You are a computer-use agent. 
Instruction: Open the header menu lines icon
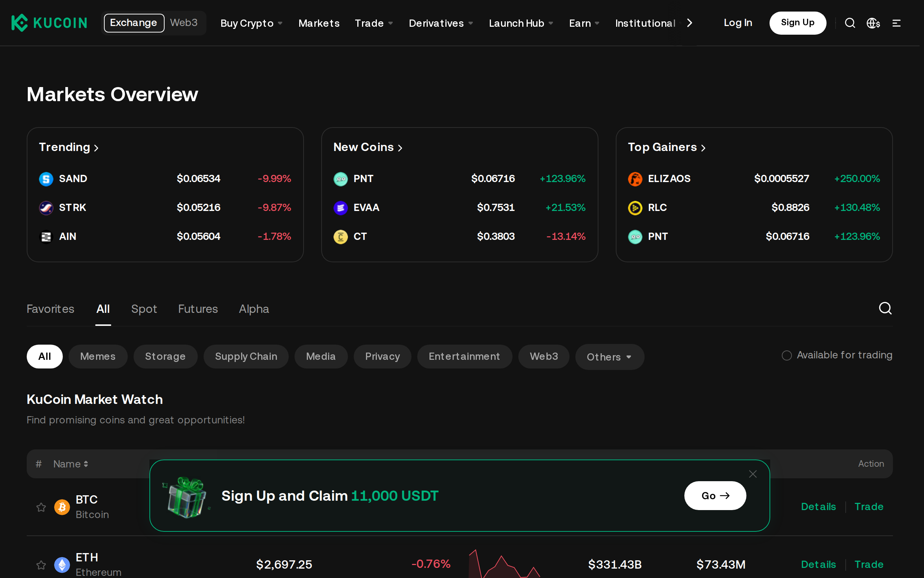point(897,23)
